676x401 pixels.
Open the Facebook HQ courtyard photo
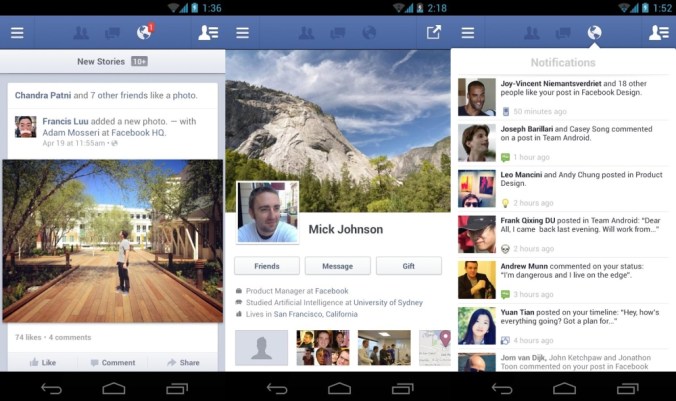coord(113,241)
